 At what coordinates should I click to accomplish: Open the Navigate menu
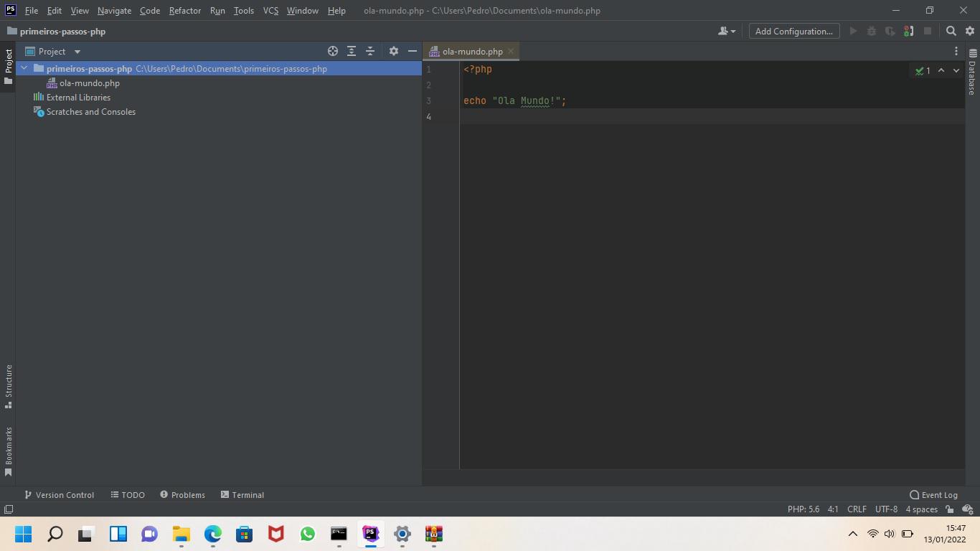coord(114,11)
